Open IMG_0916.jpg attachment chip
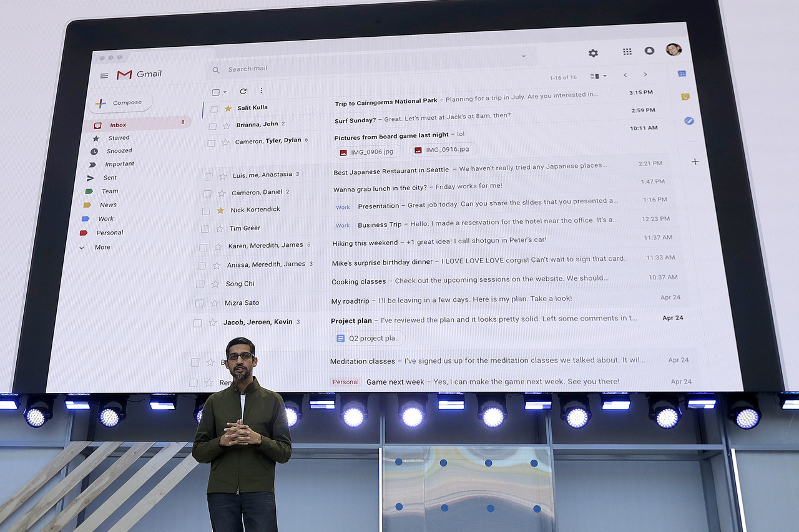 [444, 150]
